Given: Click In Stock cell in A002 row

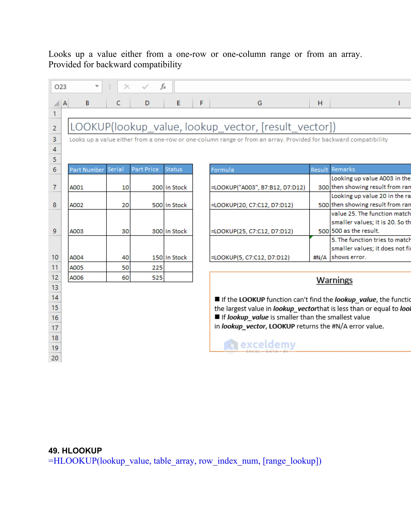Looking at the screenshot, I should point(178,201).
